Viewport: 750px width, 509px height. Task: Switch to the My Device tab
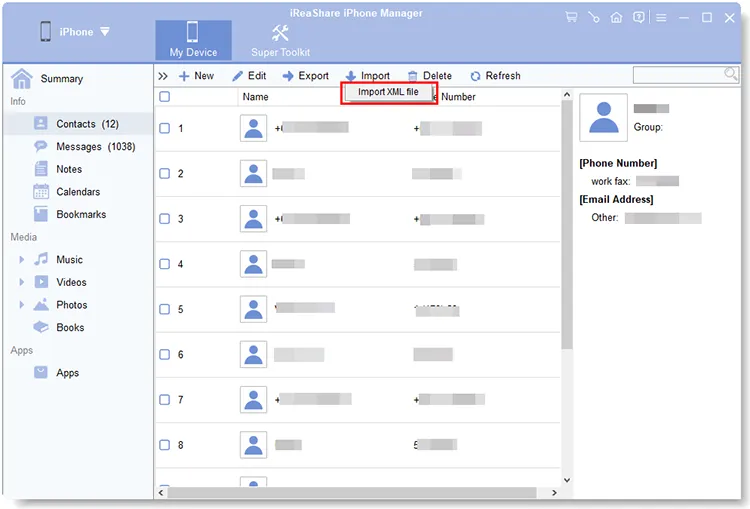(193, 40)
